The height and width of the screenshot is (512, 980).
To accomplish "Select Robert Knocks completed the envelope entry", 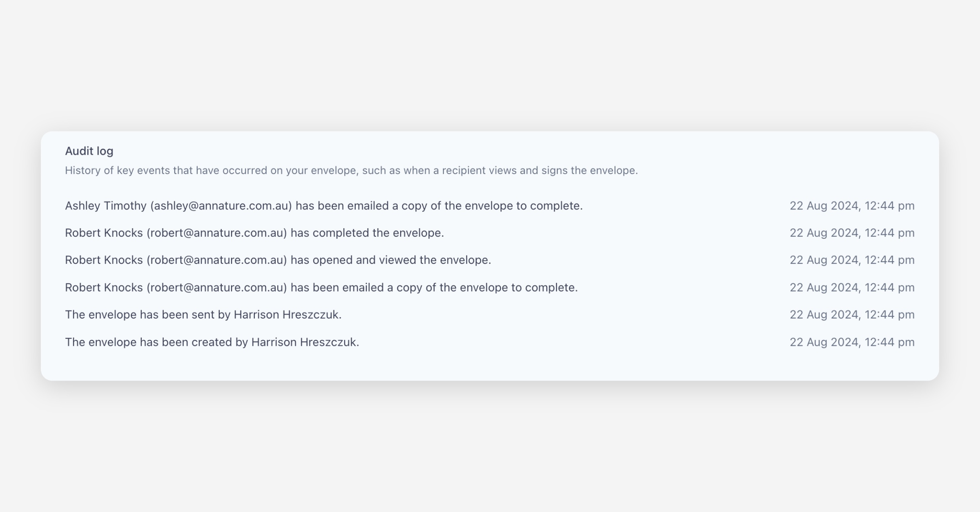I will (254, 233).
